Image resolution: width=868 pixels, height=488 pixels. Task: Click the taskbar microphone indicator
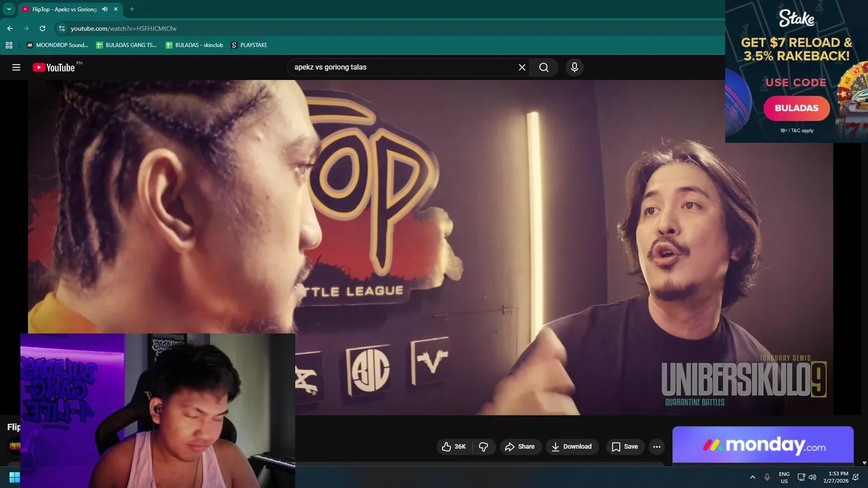pyautogui.click(x=767, y=477)
